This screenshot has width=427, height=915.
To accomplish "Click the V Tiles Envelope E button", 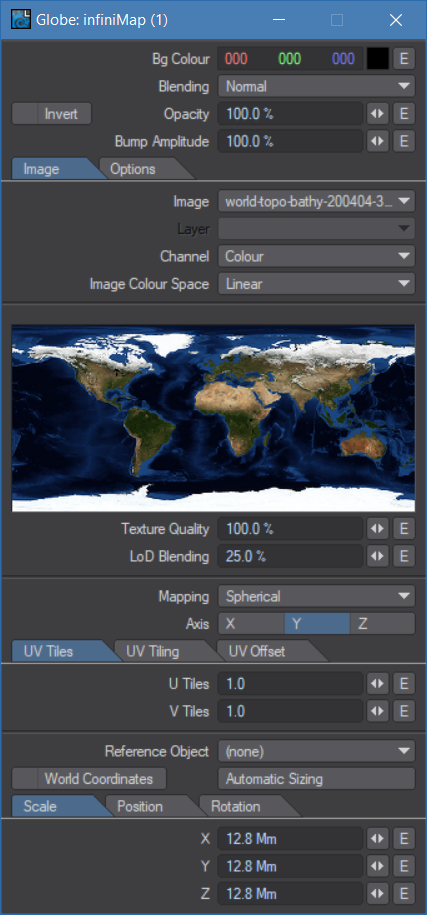I will [x=404, y=711].
